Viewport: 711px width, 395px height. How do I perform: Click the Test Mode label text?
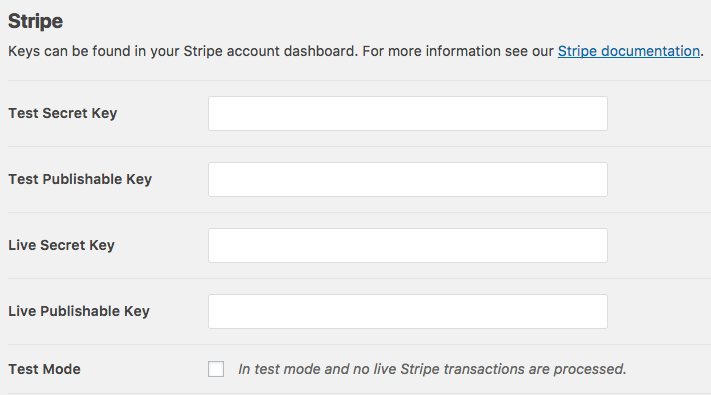44,369
